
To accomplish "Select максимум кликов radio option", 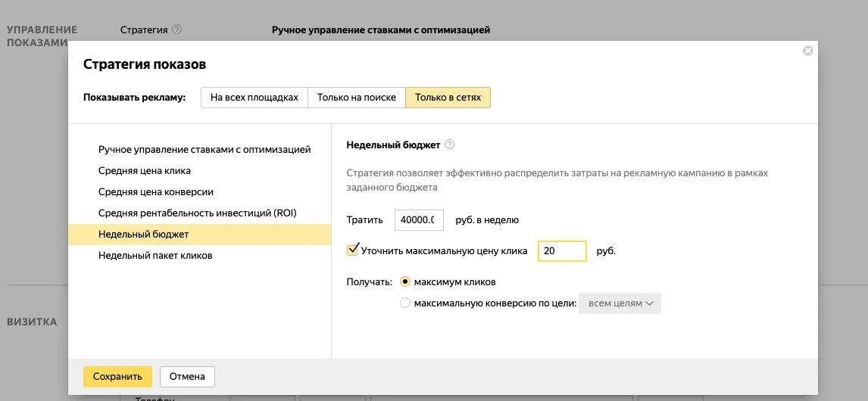I will [405, 281].
